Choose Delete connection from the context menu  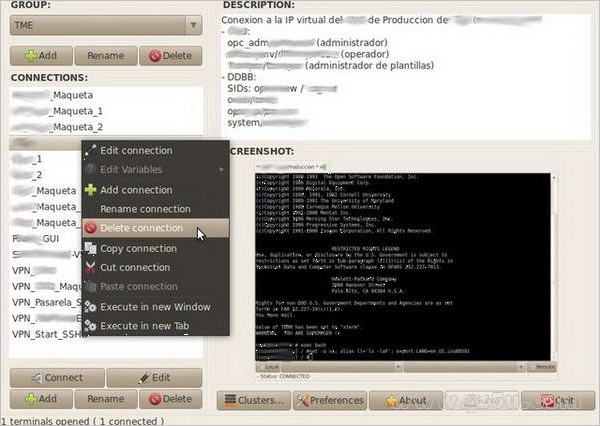(x=141, y=229)
